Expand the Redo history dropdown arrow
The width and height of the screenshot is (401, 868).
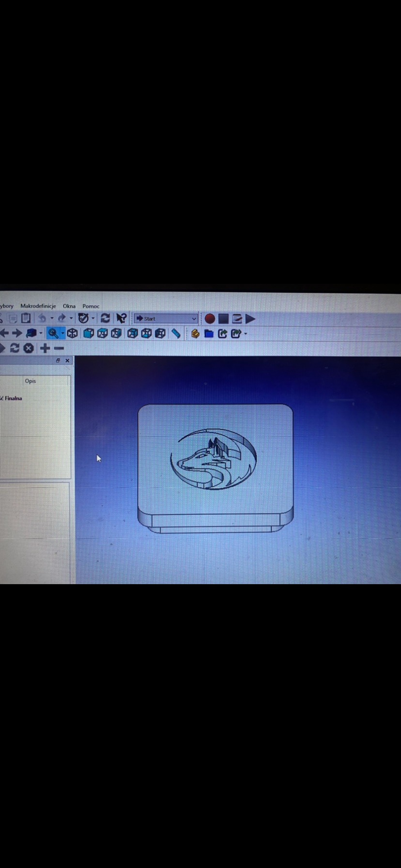[x=71, y=319]
